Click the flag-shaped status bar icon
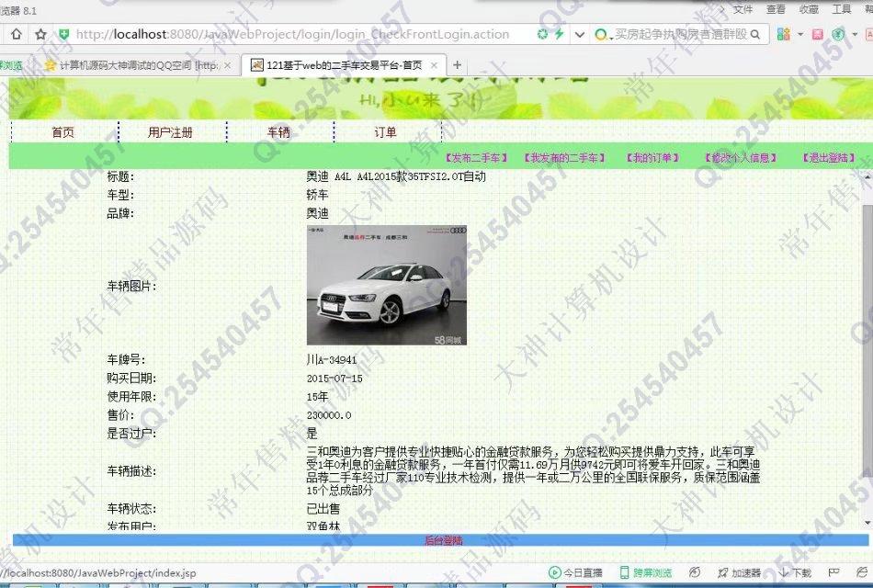 [x=833, y=572]
